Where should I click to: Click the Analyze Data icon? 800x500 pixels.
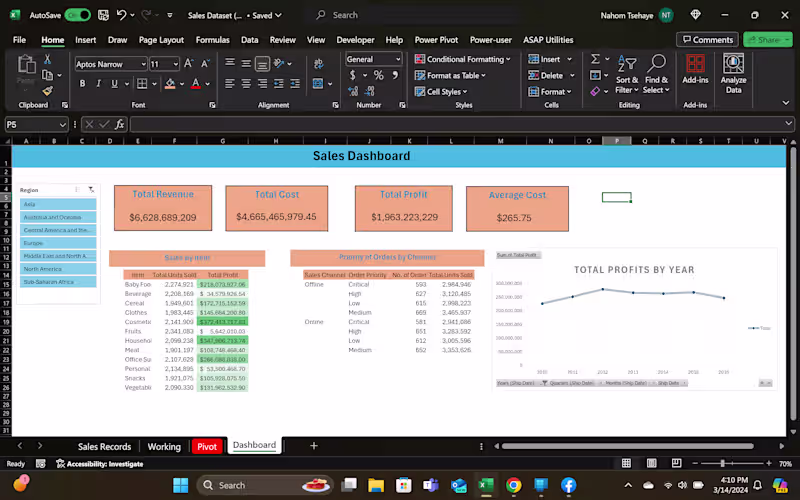pos(733,74)
